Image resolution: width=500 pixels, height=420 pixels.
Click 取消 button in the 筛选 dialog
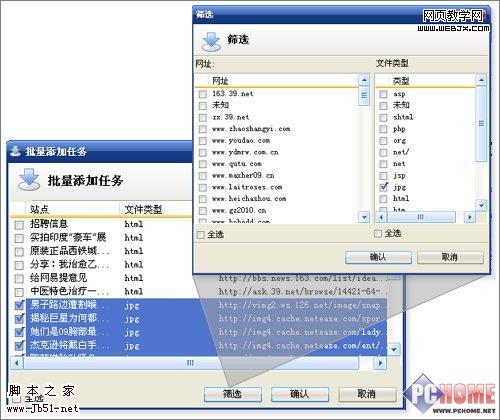(x=450, y=257)
